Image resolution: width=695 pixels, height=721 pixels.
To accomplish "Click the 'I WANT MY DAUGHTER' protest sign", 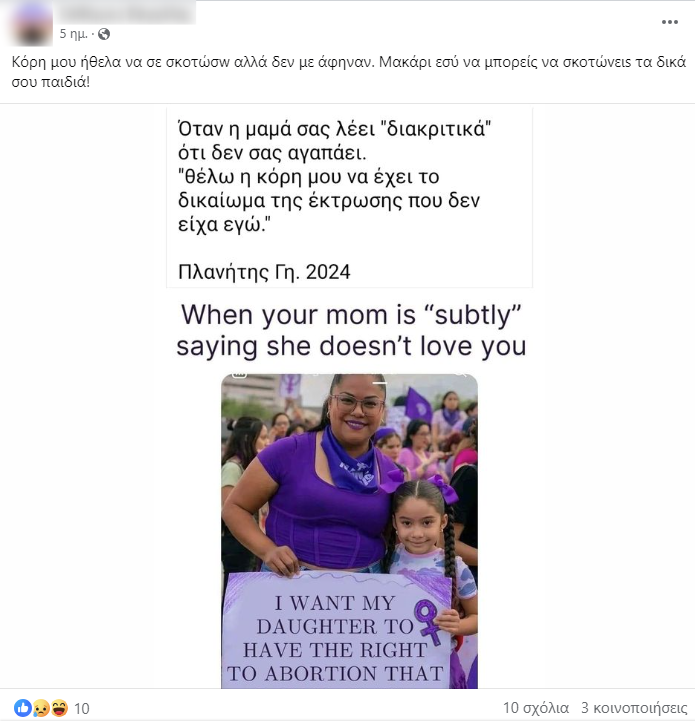I will [x=338, y=630].
